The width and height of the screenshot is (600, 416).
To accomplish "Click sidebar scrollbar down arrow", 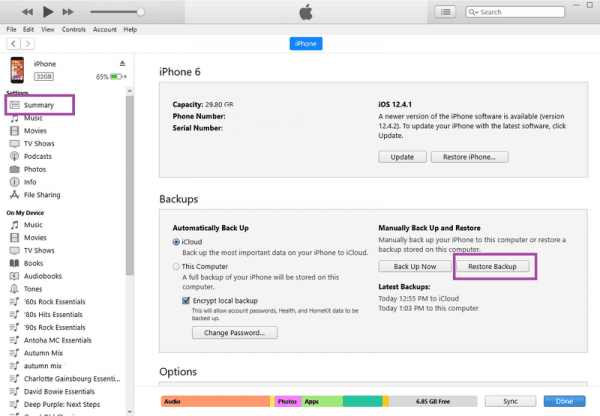I will tap(130, 412).
